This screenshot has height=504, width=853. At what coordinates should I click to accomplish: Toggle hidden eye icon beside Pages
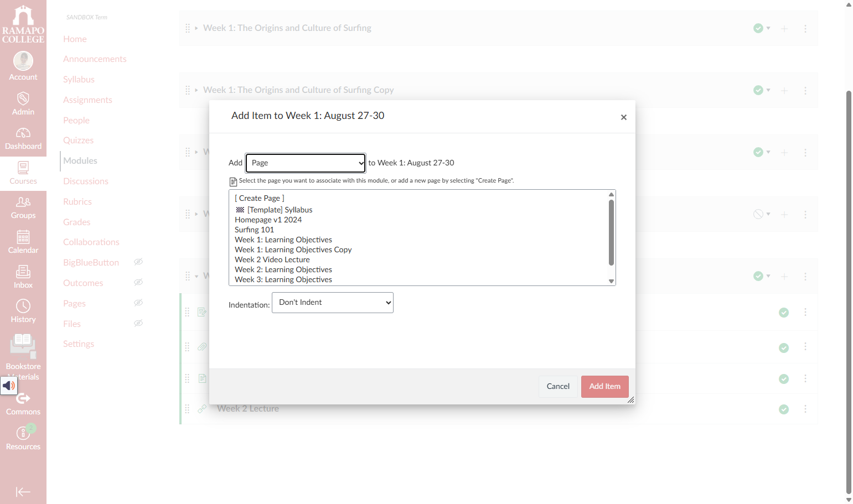(x=138, y=303)
